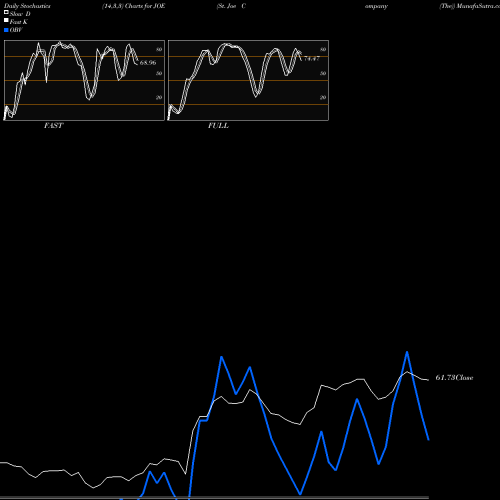
Task: Click the 74.47 value in FULL chart
Action: click(x=312, y=58)
